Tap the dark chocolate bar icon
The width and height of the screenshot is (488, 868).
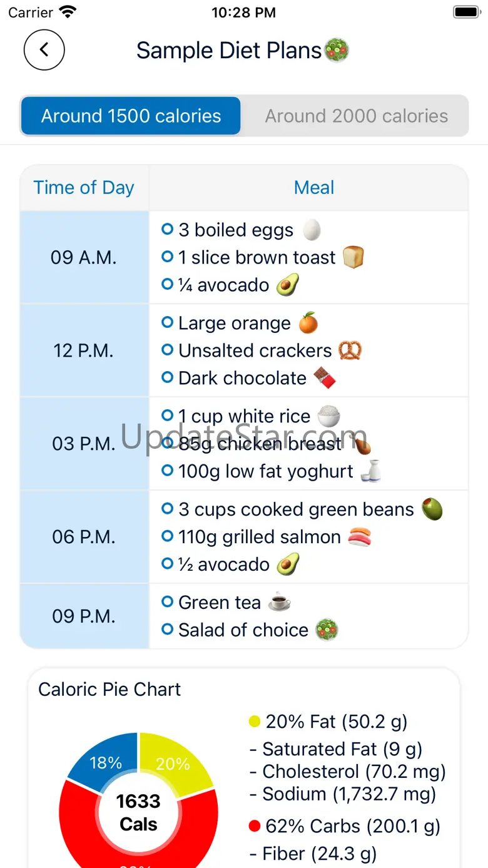324,378
